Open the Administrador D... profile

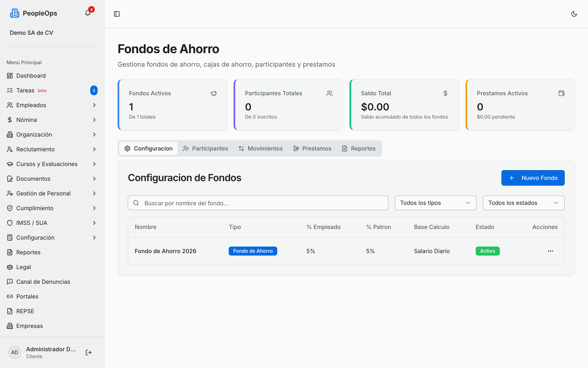coord(51,352)
